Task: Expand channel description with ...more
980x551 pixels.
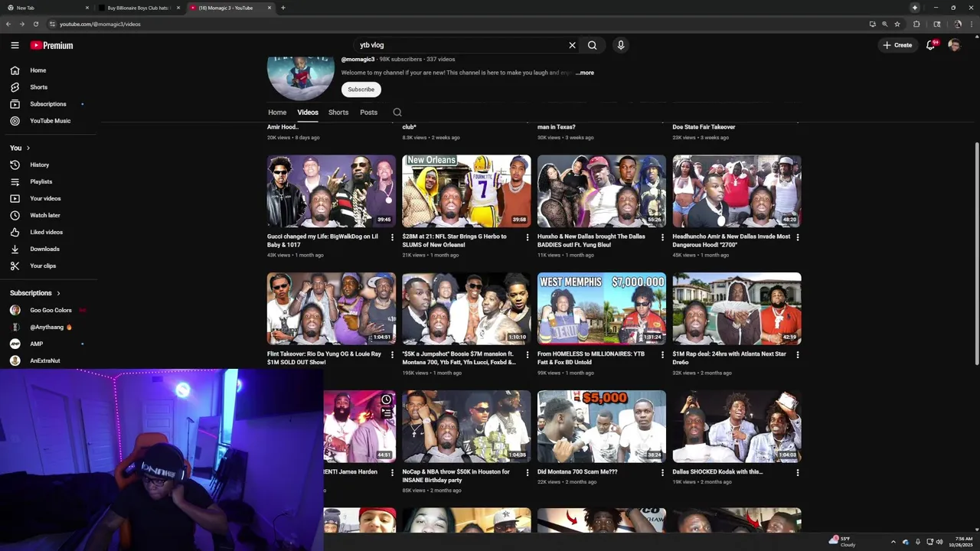Action: 585,73
